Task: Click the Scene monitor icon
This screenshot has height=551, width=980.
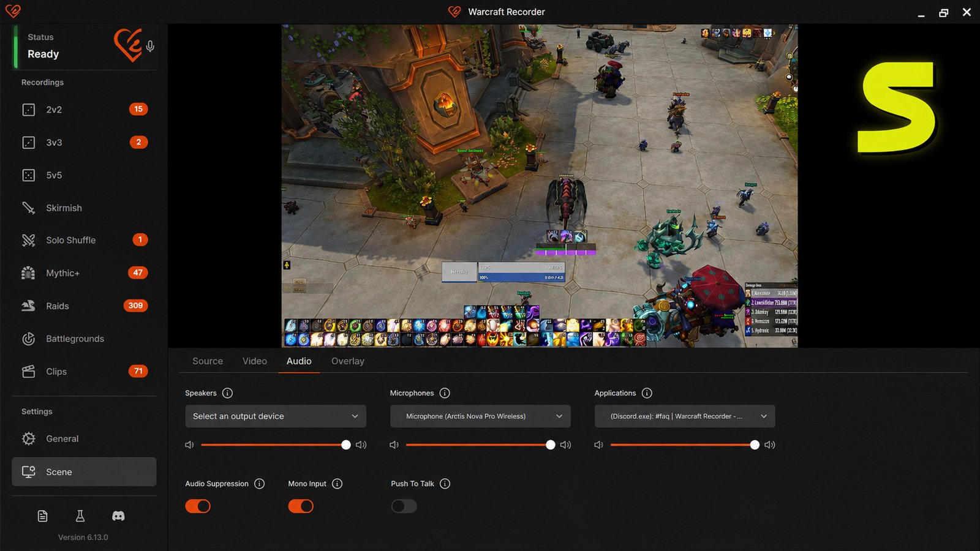Action: [29, 472]
